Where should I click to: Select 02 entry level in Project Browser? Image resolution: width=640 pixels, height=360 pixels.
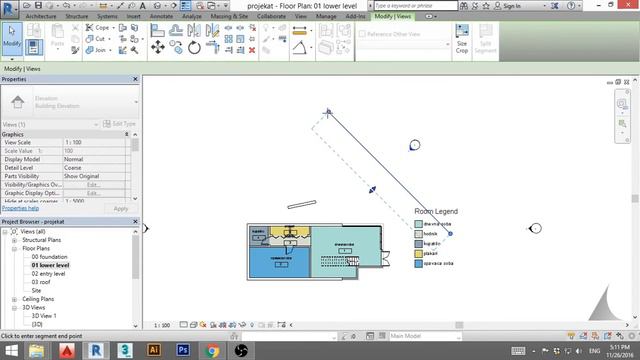coord(49,274)
